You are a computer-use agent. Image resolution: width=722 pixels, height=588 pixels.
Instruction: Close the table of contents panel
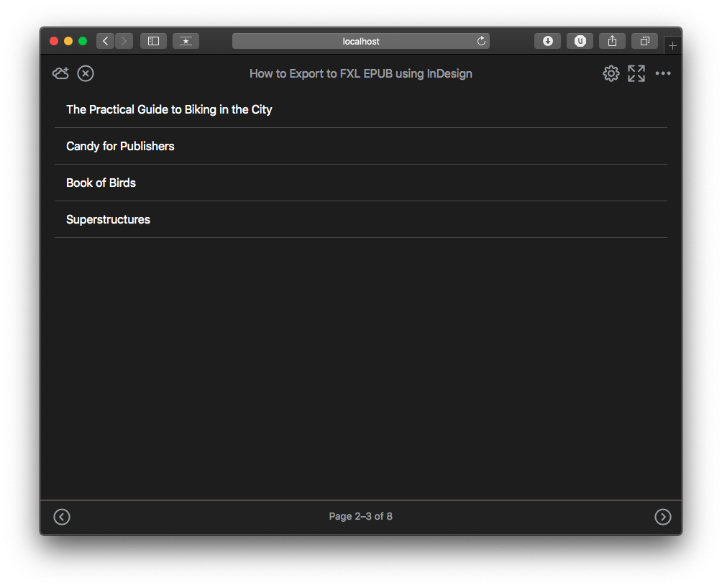pyautogui.click(x=86, y=73)
